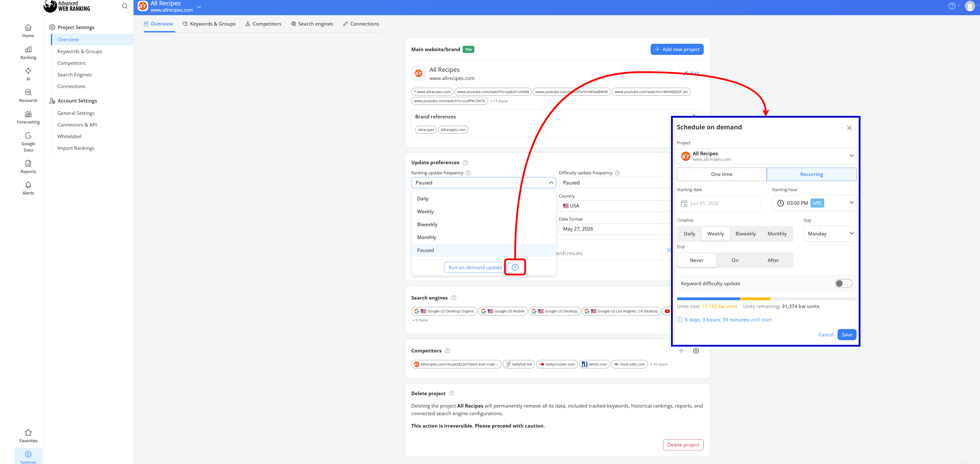This screenshot has width=980, height=464.
Task: Click the Search engines help icon
Action: tap(454, 298)
